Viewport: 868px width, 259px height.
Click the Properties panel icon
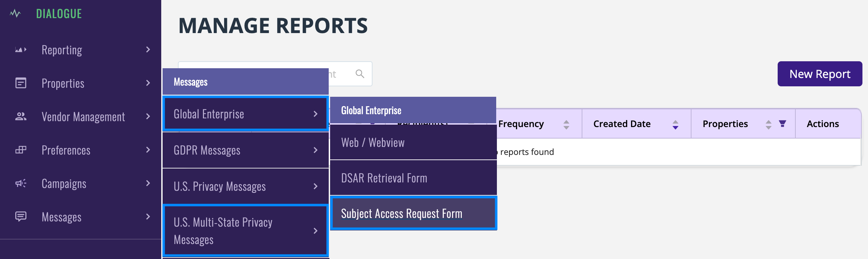(21, 83)
